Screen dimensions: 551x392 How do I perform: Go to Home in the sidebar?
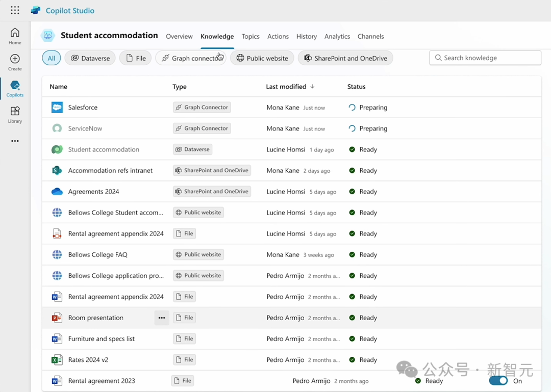pos(15,36)
